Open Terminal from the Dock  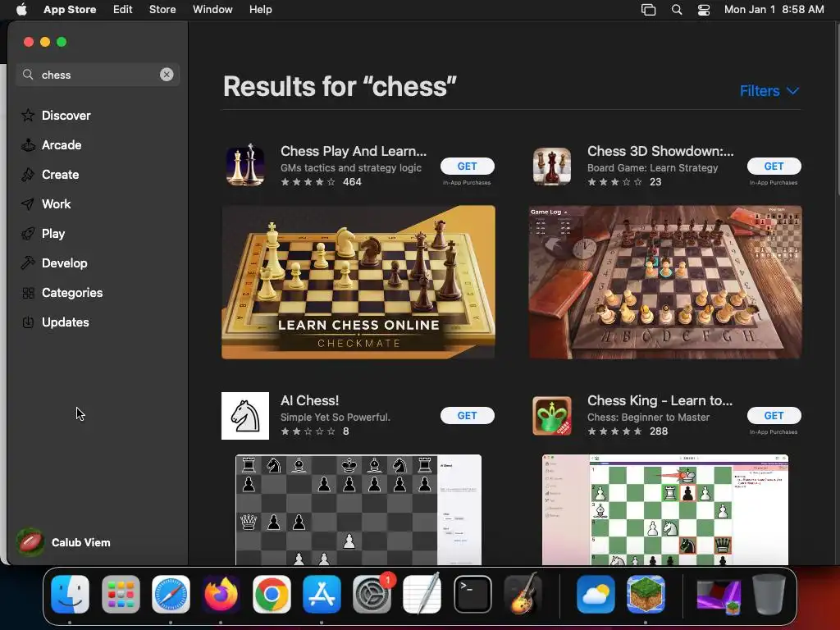pos(472,595)
